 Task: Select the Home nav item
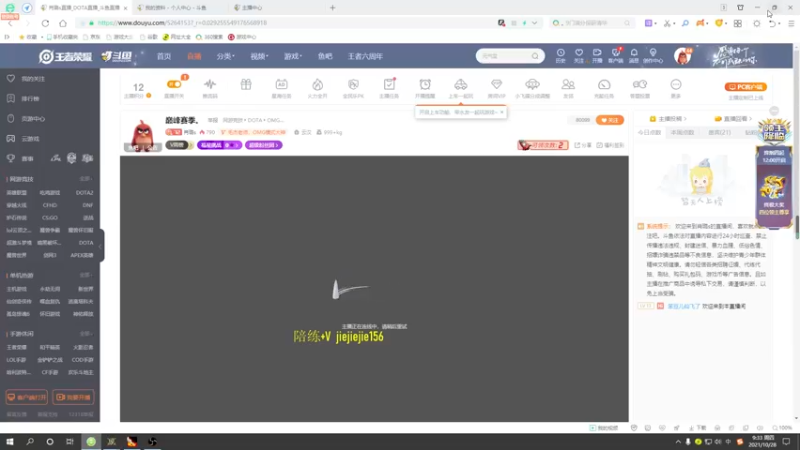(164, 56)
